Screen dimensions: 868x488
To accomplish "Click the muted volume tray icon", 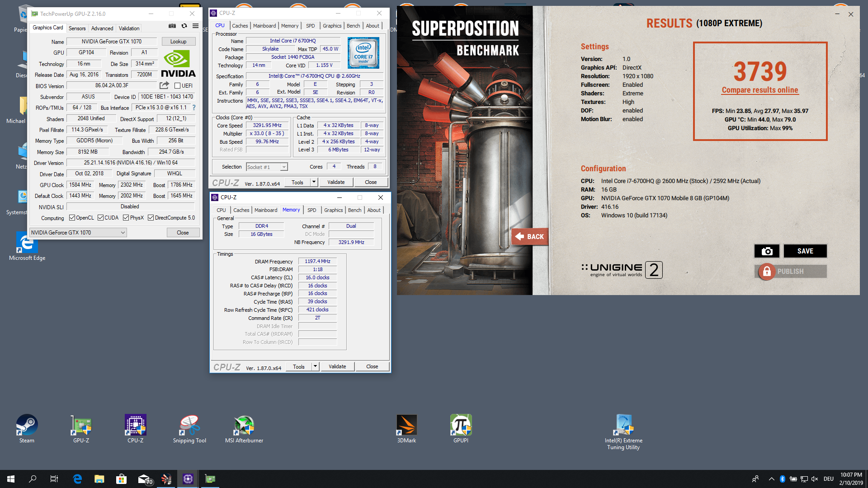I will coord(815,479).
